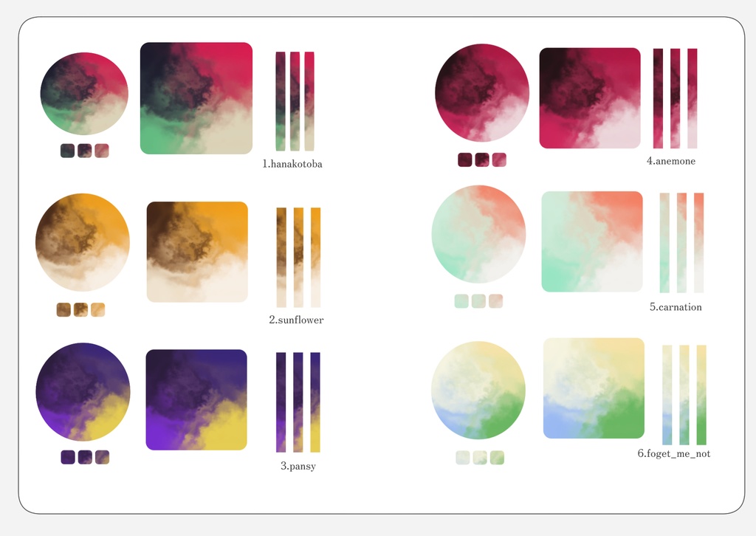756x536 pixels.
Task: Click the last vertical strip of carnation
Action: 699,243
